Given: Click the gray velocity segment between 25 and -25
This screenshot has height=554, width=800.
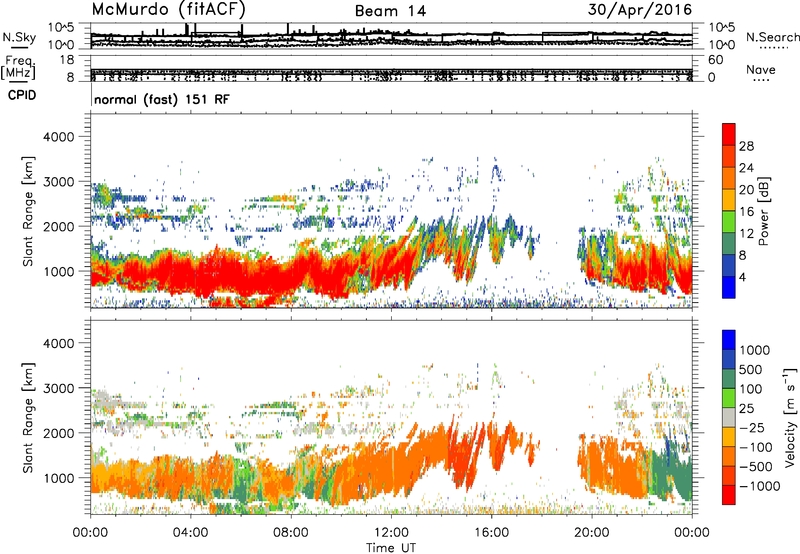Looking at the screenshot, I should click(x=729, y=417).
